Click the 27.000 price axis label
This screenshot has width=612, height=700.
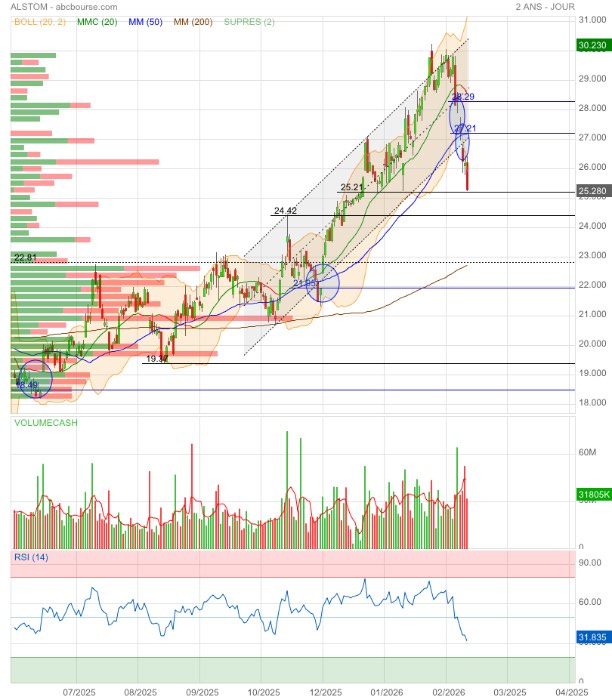click(x=592, y=138)
